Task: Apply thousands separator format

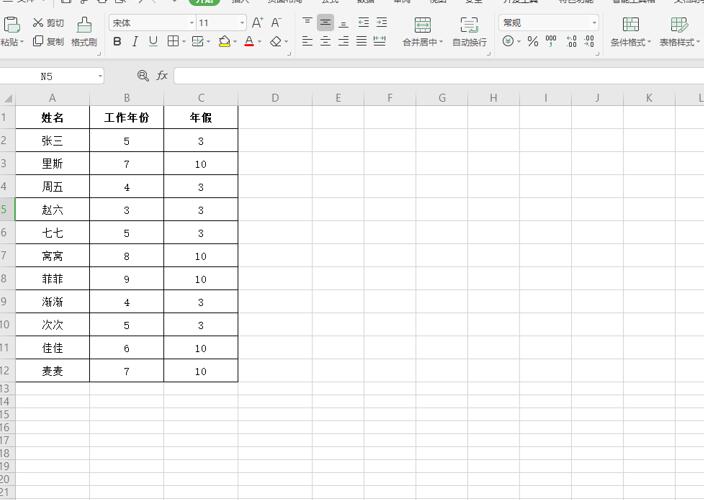Action: [551, 41]
